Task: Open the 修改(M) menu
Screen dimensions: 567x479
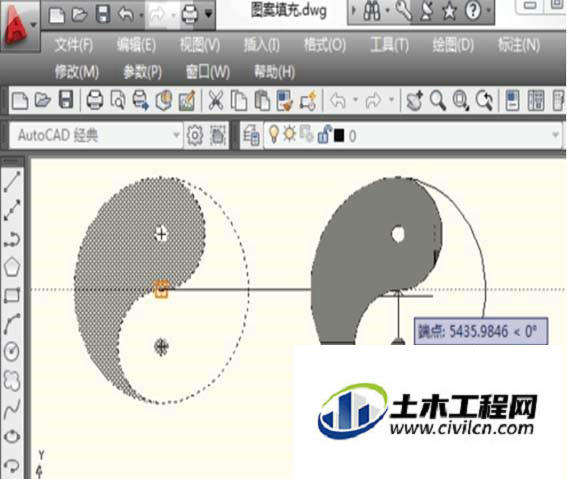Action: pyautogui.click(x=77, y=72)
